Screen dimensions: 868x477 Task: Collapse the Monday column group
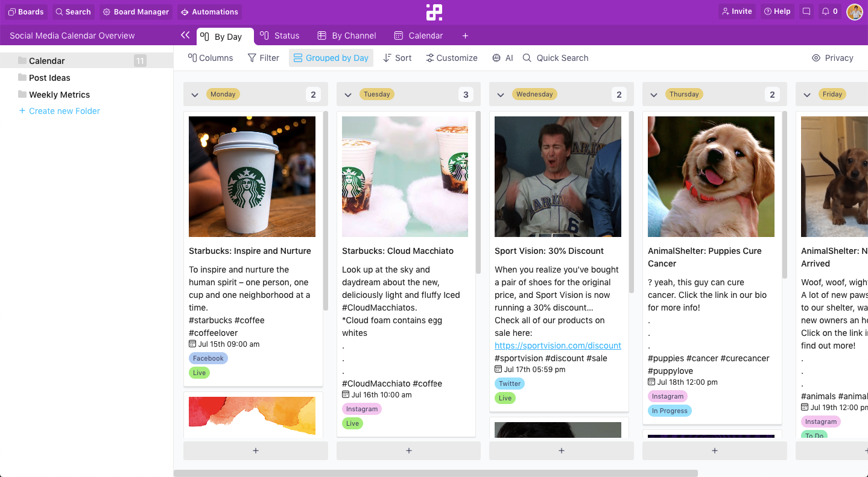pos(195,95)
